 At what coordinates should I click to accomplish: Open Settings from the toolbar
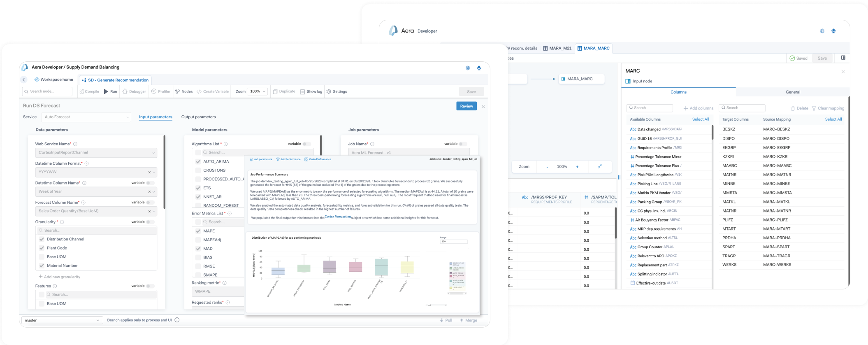337,91
